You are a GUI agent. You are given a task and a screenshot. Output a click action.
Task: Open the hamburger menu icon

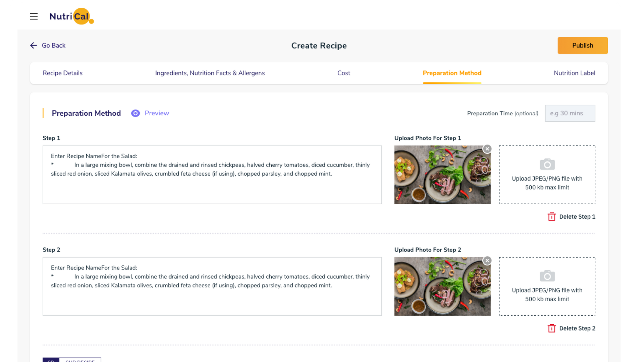click(34, 16)
